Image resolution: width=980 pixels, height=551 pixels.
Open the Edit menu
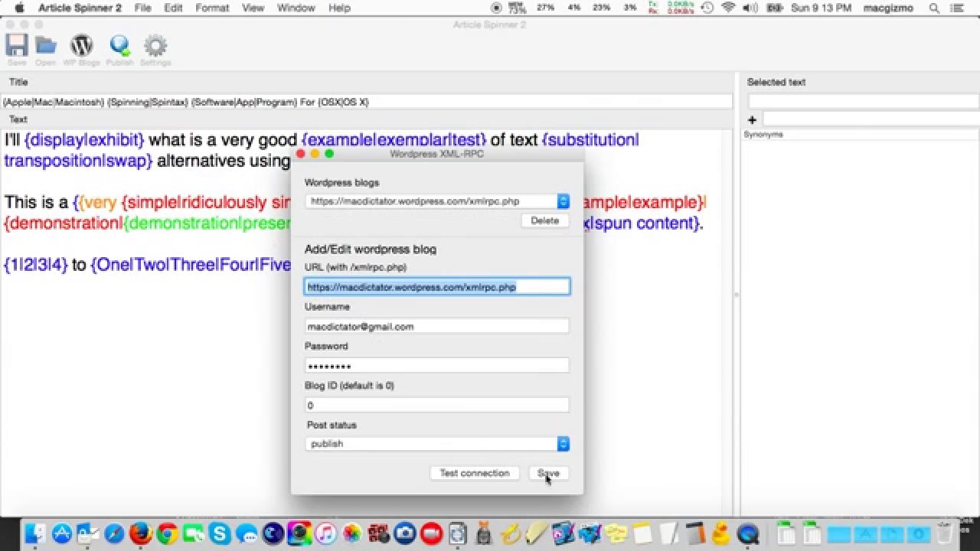[173, 8]
